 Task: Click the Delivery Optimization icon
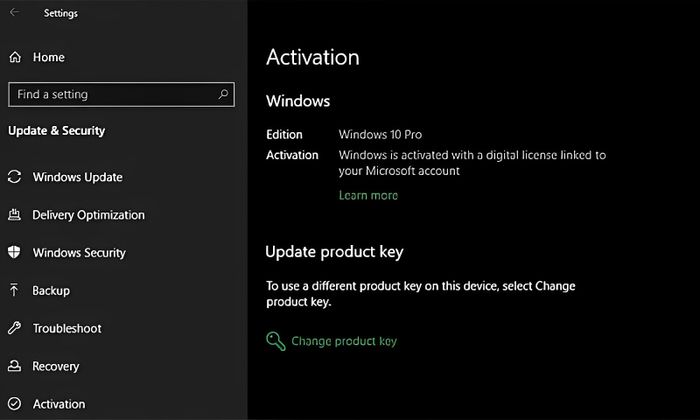point(14,215)
